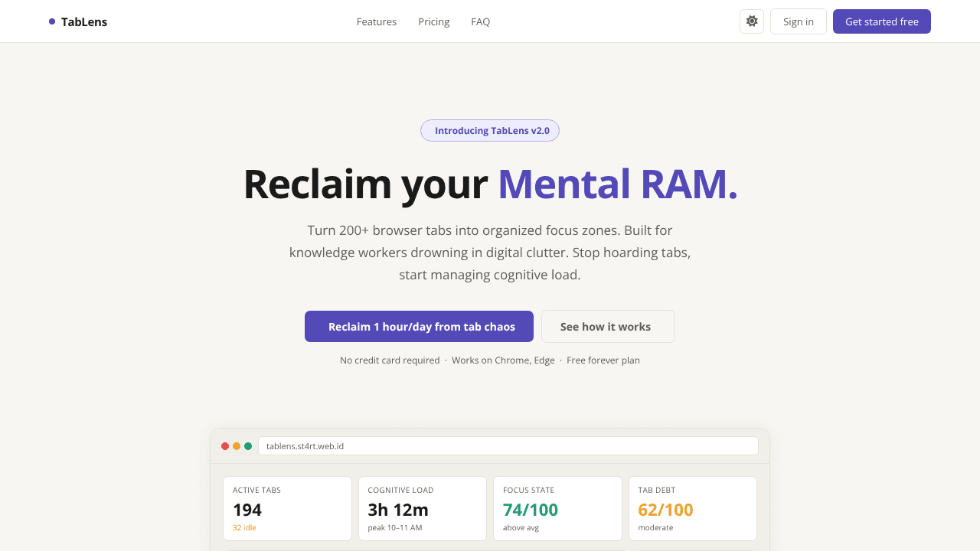Click the 'Mental RAM.' headline text
The height and width of the screenshot is (551, 980).
click(617, 184)
